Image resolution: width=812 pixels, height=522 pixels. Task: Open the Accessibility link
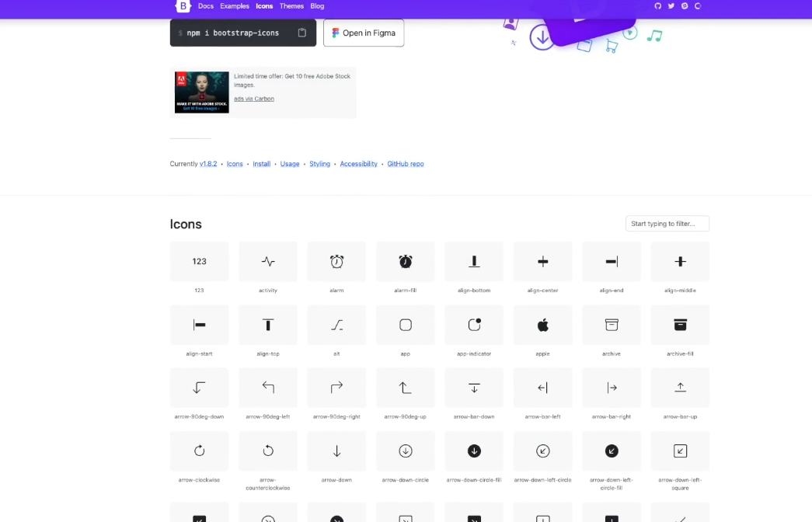pos(358,164)
